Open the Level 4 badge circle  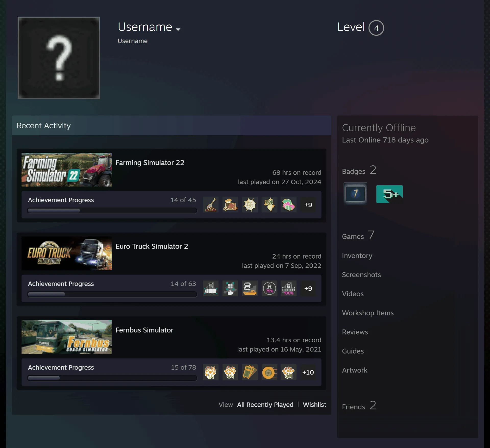(376, 28)
